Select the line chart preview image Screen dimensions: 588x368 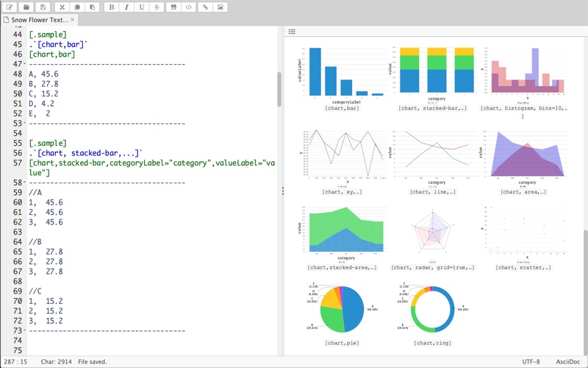[x=432, y=158]
